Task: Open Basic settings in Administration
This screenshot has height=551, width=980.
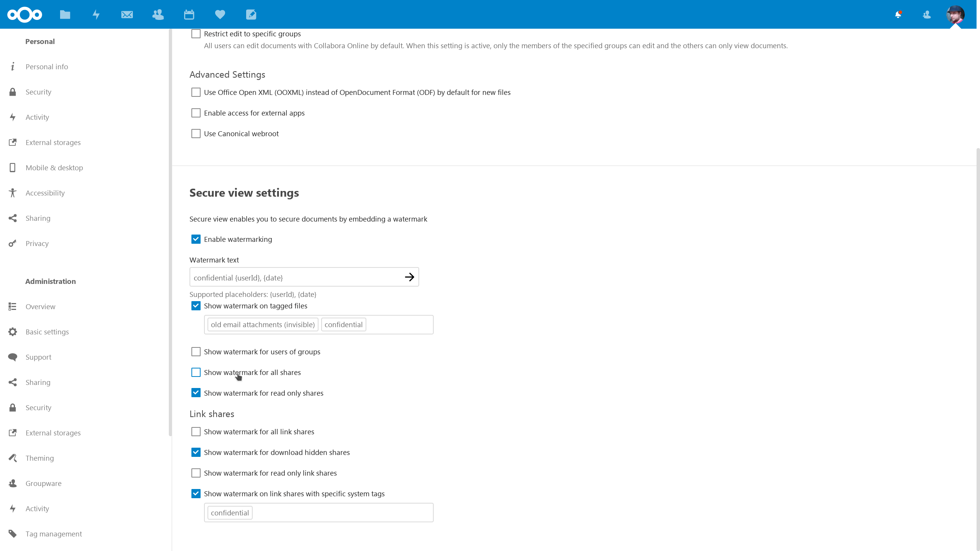Action: [47, 332]
